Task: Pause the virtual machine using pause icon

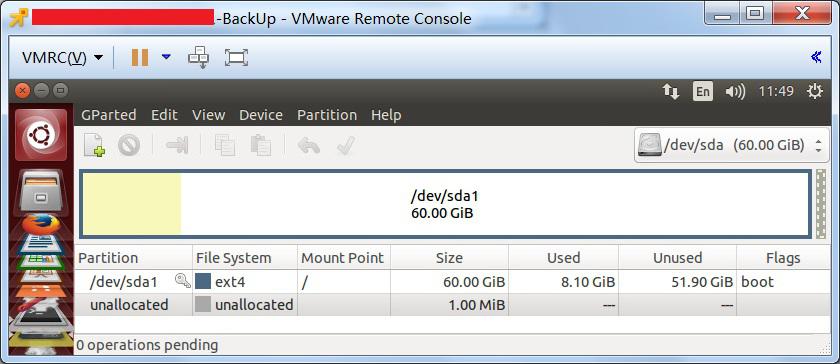Action: pos(140,57)
